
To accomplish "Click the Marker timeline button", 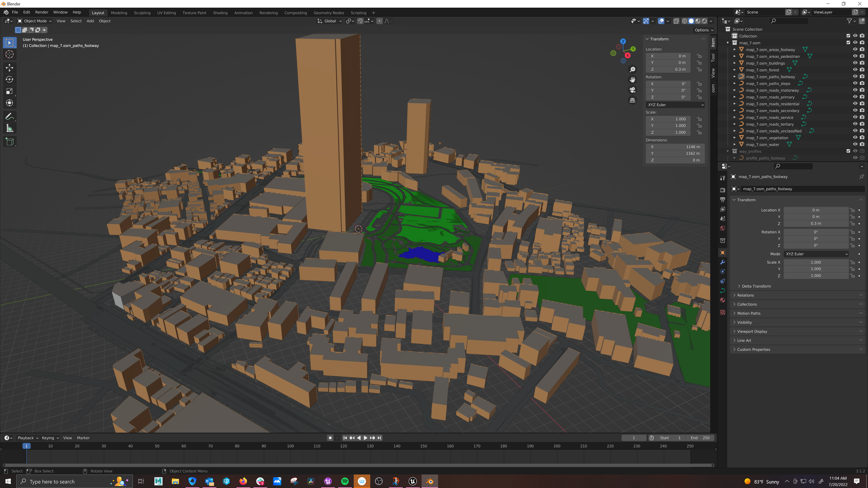I will tap(83, 438).
